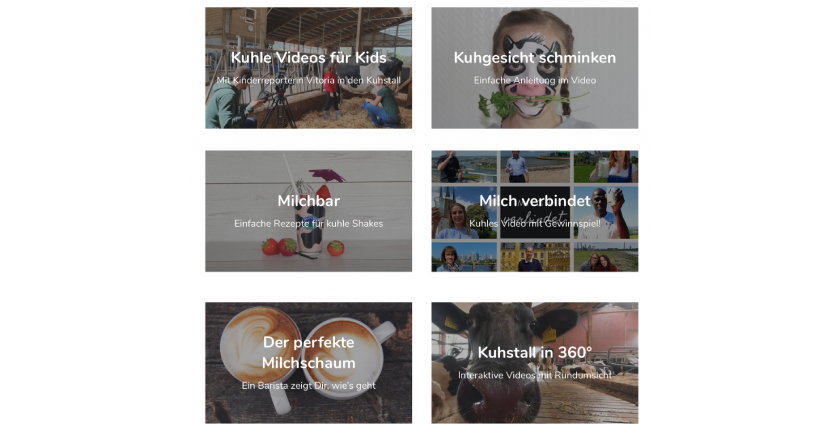Open the Milchbar shake recipes tile
The image size is (840, 440).
[x=309, y=211]
